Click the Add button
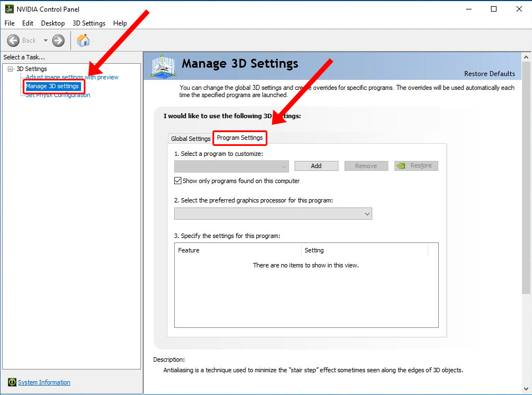This screenshot has width=532, height=395. pos(316,166)
